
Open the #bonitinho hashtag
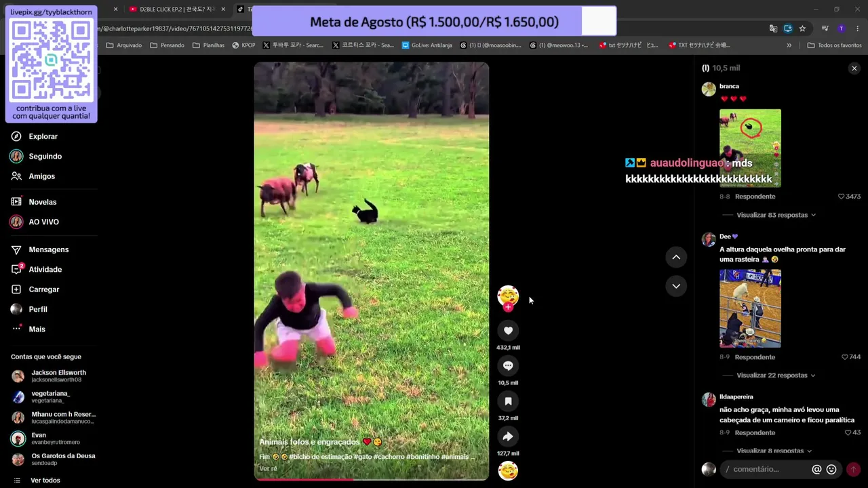pyautogui.click(x=422, y=457)
